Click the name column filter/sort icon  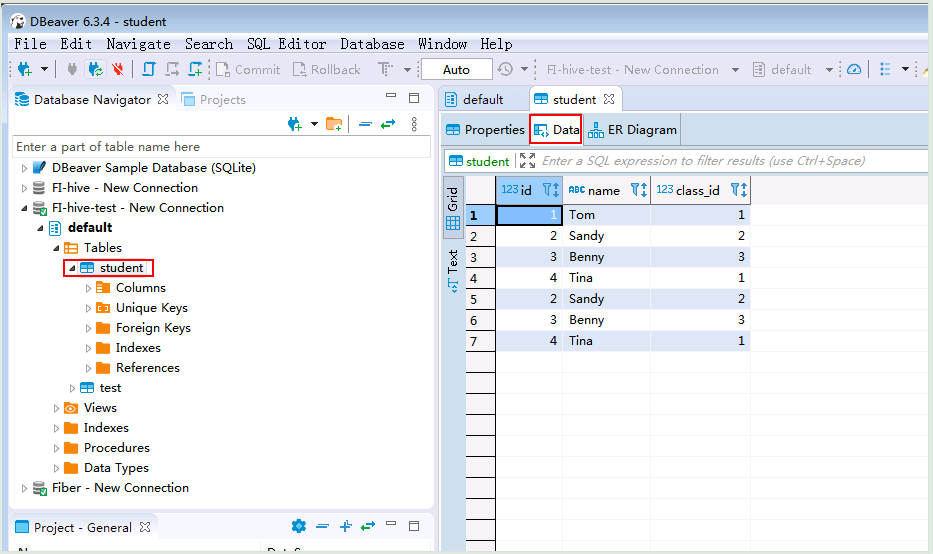[x=639, y=190]
